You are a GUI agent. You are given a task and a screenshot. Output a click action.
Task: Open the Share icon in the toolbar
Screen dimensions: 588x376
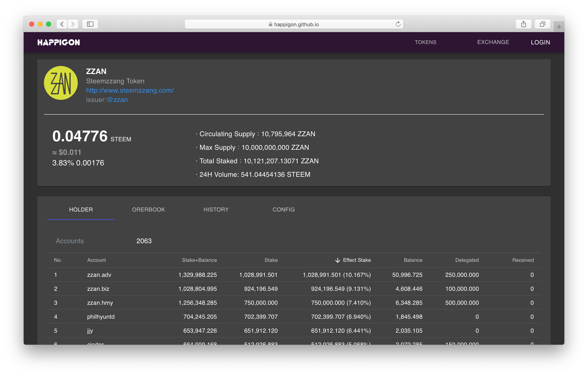tap(523, 24)
